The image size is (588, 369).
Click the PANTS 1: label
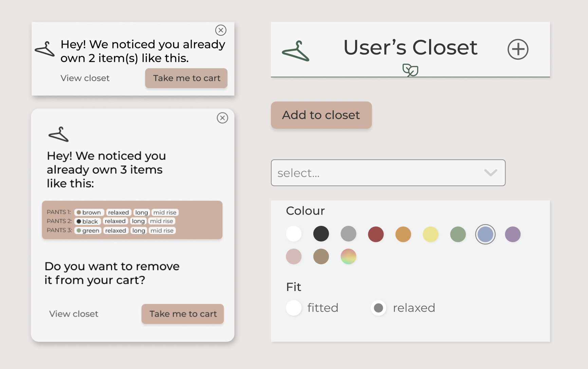pyautogui.click(x=59, y=212)
